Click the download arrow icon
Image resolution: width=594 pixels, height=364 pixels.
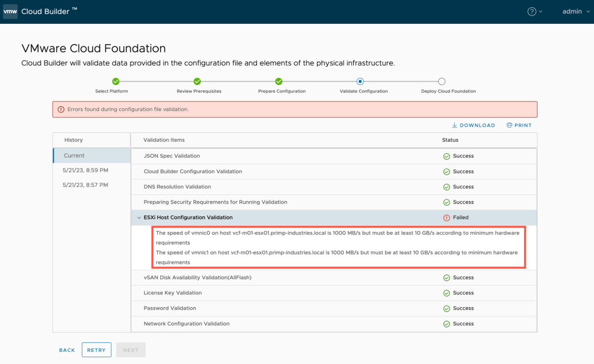pos(454,125)
